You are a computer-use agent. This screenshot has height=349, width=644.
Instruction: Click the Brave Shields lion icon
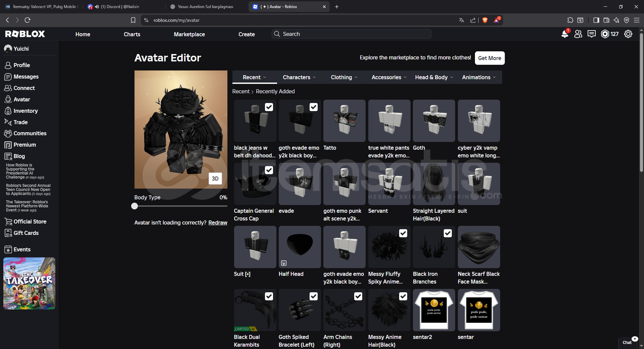485,20
